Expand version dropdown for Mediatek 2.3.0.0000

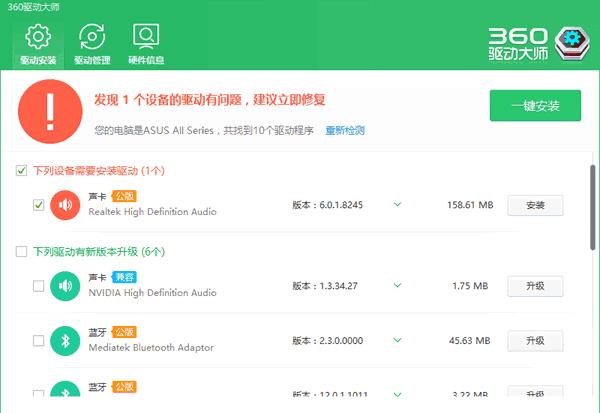[398, 340]
